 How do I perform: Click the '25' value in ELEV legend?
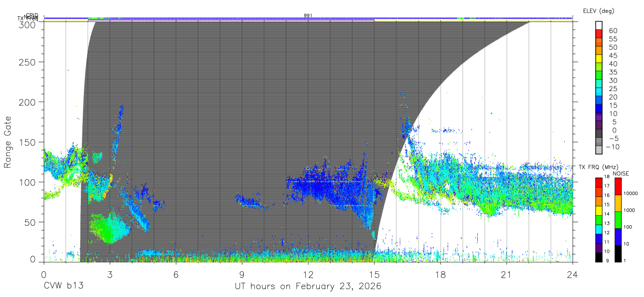(x=613, y=89)
